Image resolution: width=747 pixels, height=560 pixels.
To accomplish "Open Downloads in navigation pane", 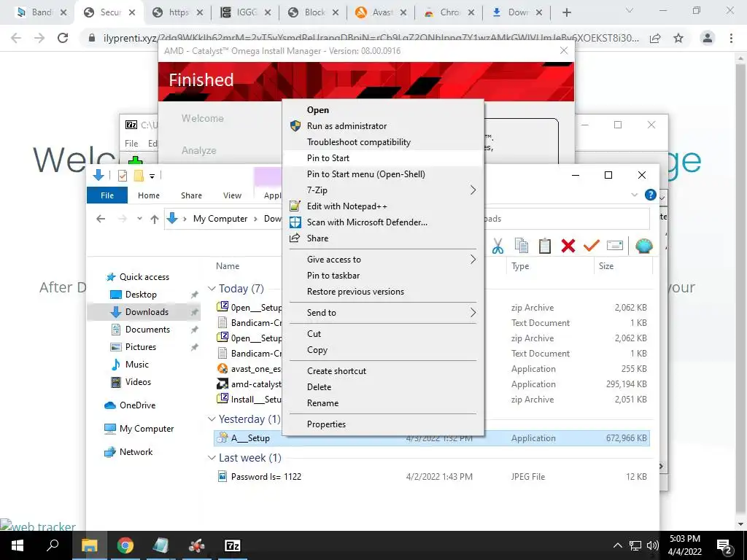I will click(147, 312).
